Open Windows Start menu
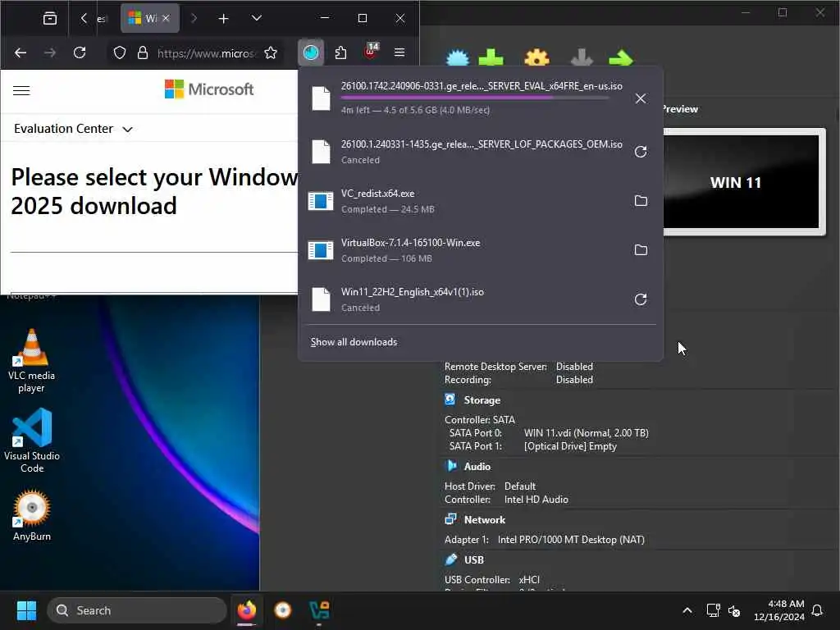Screen dimensions: 840x630 [x=26, y=610]
